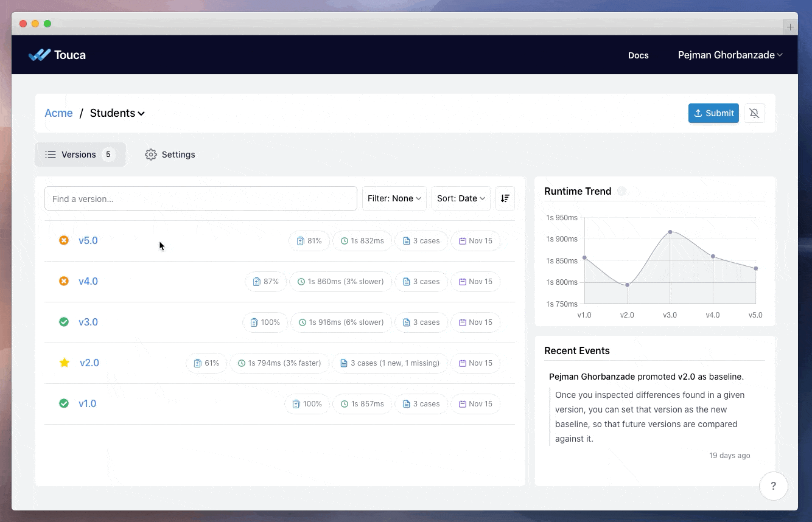Click the baseline star icon for v2.0
The height and width of the screenshot is (522, 812).
(65, 363)
